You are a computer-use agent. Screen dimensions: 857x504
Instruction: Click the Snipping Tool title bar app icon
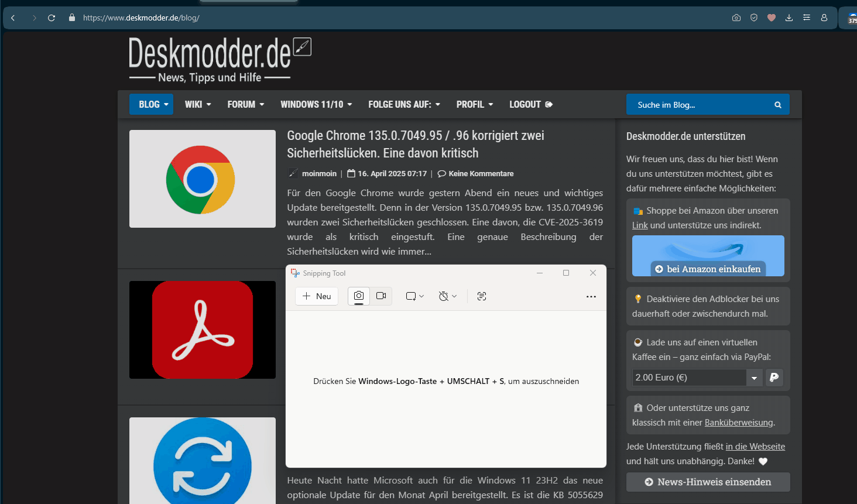pyautogui.click(x=295, y=273)
